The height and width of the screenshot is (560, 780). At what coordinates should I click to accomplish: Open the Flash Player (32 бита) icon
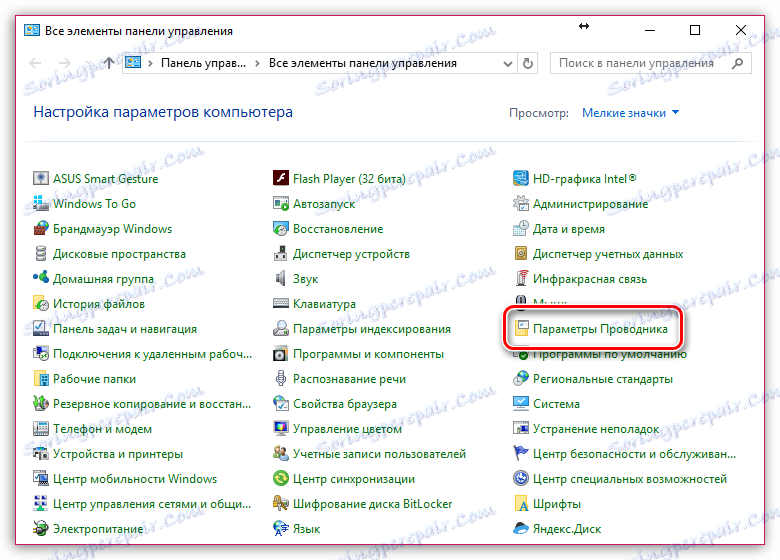click(x=281, y=178)
